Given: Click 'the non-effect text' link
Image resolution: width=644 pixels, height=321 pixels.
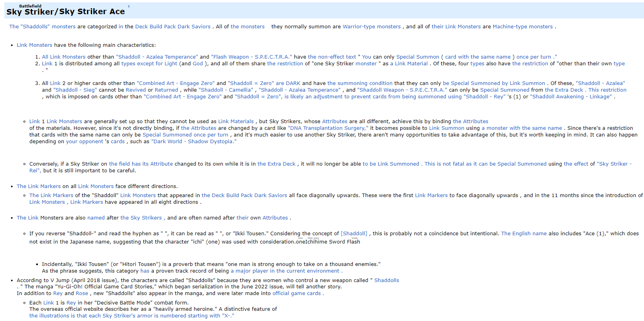Looking at the screenshot, I should pos(332,57).
